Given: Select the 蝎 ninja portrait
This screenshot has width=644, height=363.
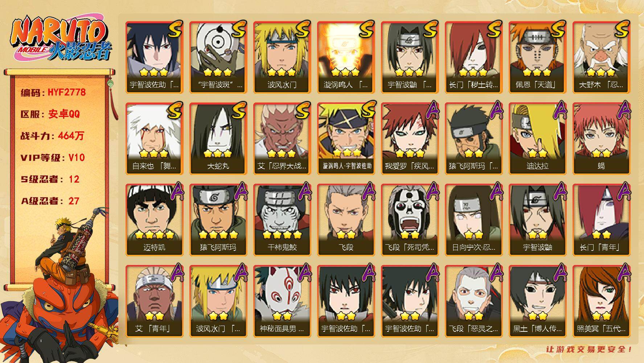Looking at the screenshot, I should click(601, 138).
